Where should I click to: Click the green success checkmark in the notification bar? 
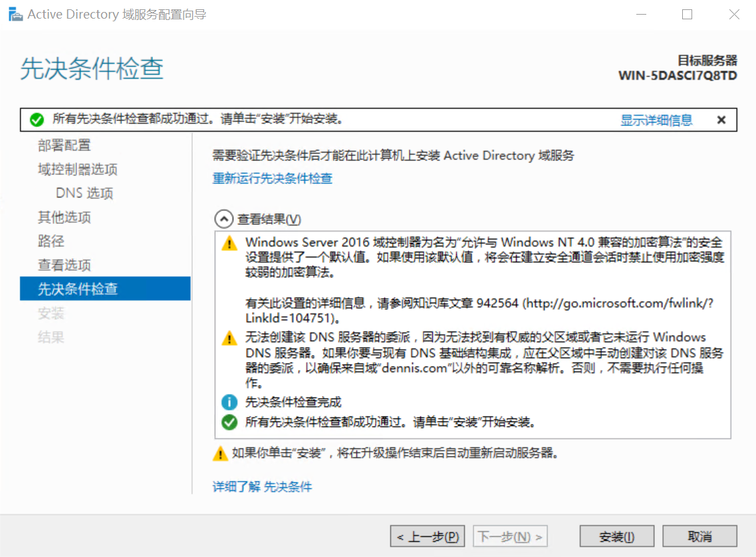click(x=37, y=119)
